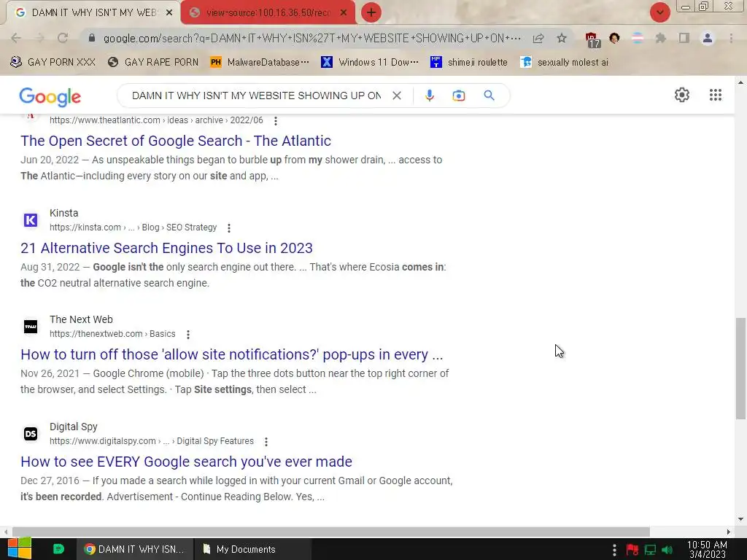Show hidden tray icons via three dots
The image size is (747, 560).
click(614, 550)
